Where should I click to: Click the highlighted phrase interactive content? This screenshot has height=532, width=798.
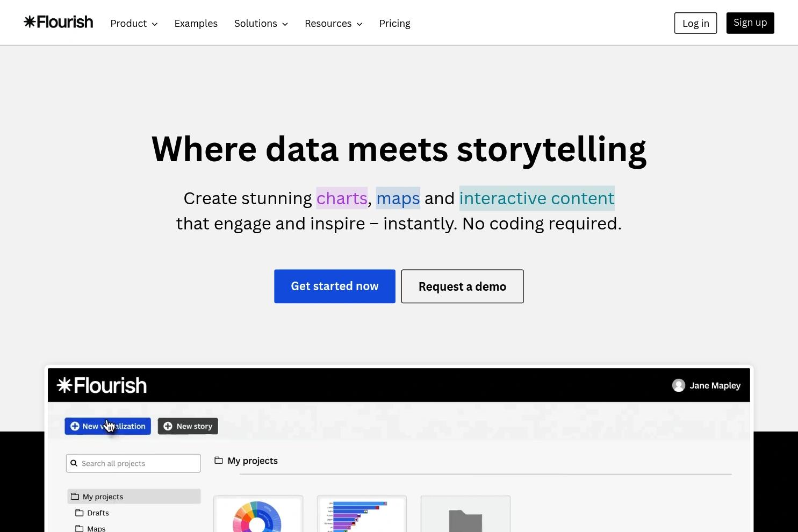pyautogui.click(x=537, y=198)
